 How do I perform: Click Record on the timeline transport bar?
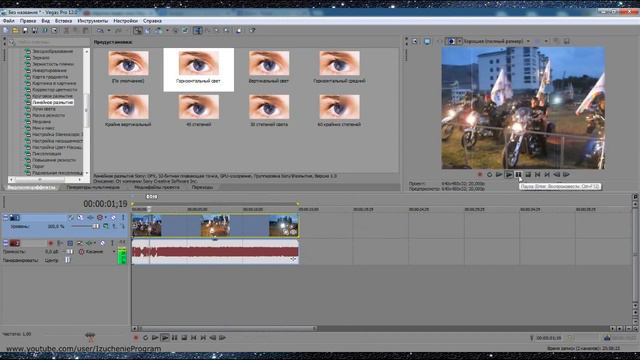coord(136,338)
